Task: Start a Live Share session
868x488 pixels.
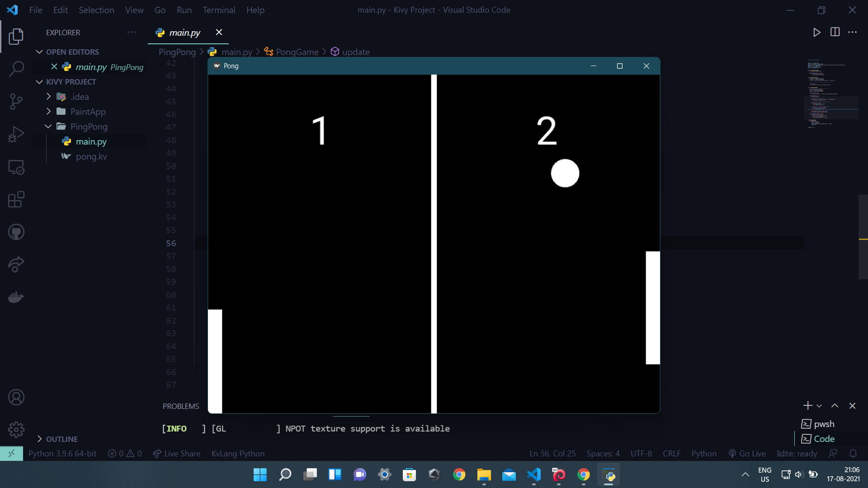Action: (177, 453)
